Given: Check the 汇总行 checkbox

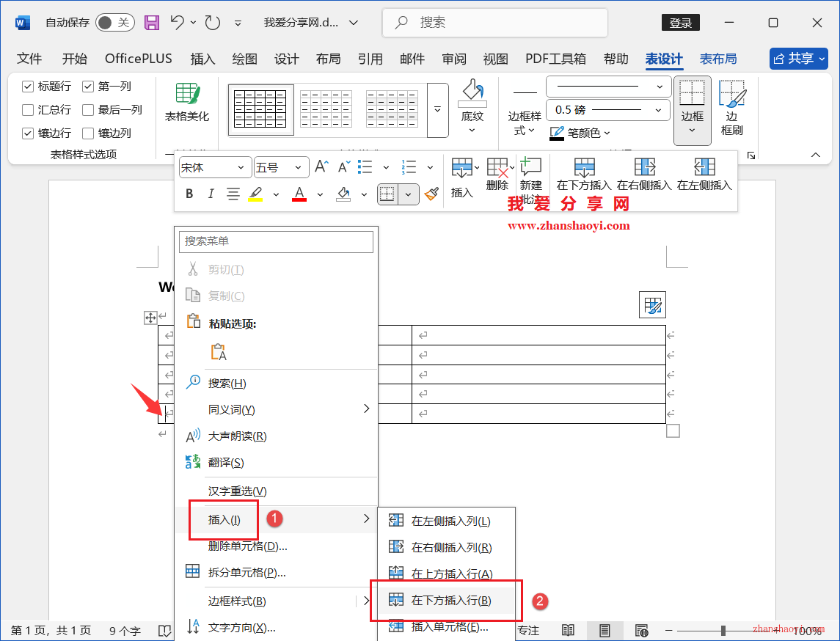Looking at the screenshot, I should click(28, 110).
